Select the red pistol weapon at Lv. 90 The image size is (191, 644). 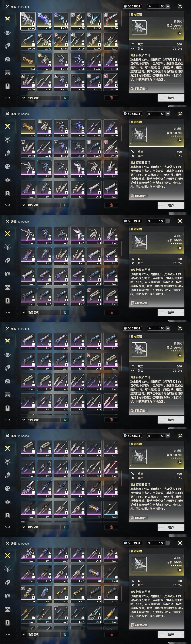click(x=111, y=21)
